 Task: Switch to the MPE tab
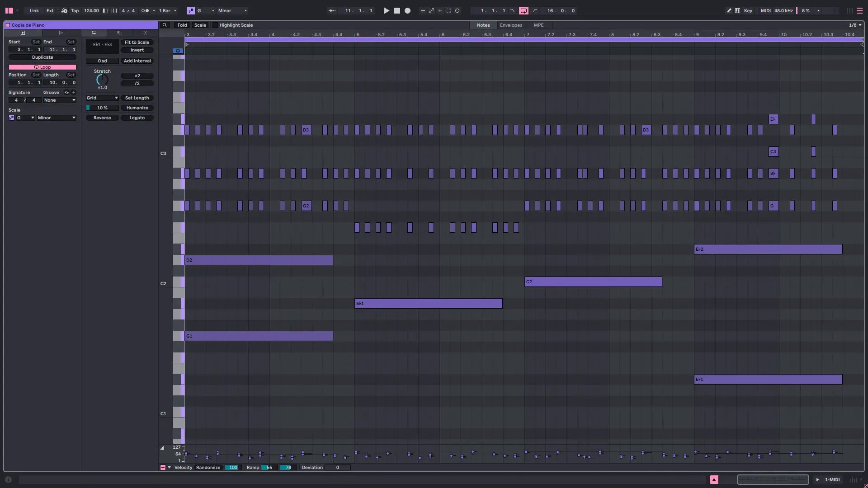tap(538, 25)
